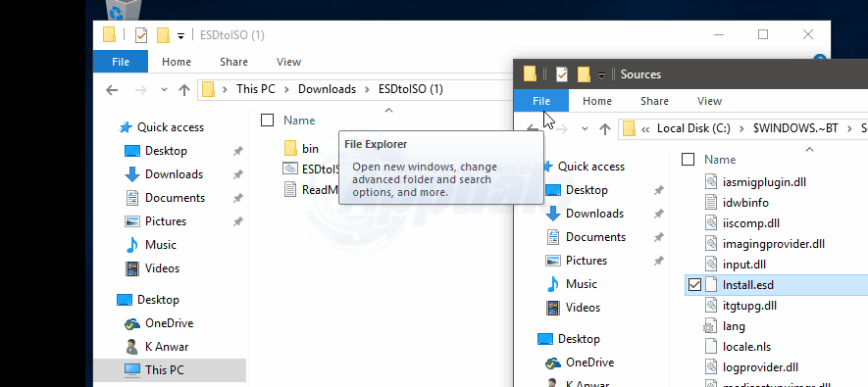This screenshot has height=387, width=868.
Task: Select imagingprovider.dll file icon
Action: tap(711, 243)
